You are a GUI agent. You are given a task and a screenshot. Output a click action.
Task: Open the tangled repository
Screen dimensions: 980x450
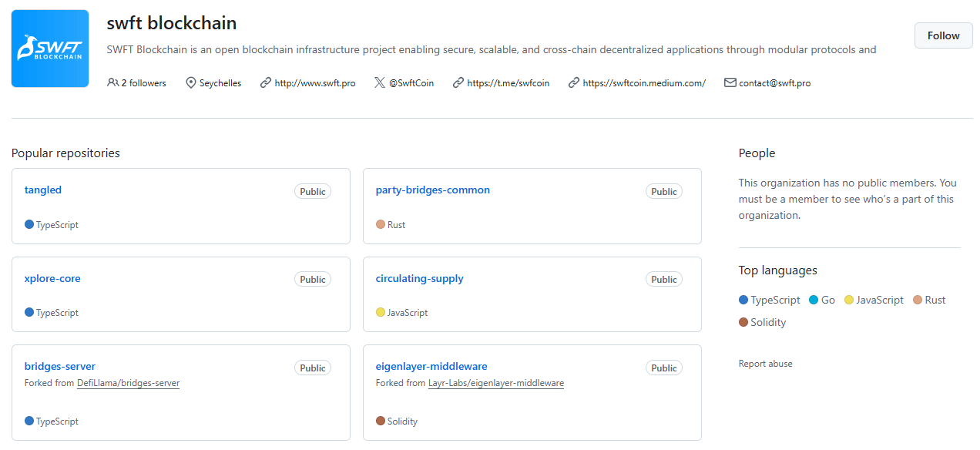pyautogui.click(x=42, y=190)
